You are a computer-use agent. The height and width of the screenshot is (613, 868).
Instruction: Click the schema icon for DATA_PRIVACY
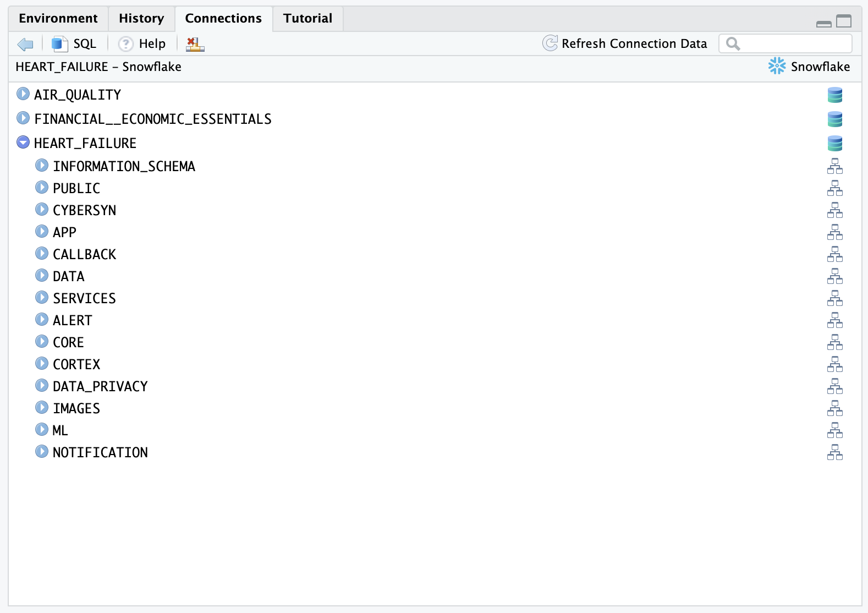(x=835, y=386)
